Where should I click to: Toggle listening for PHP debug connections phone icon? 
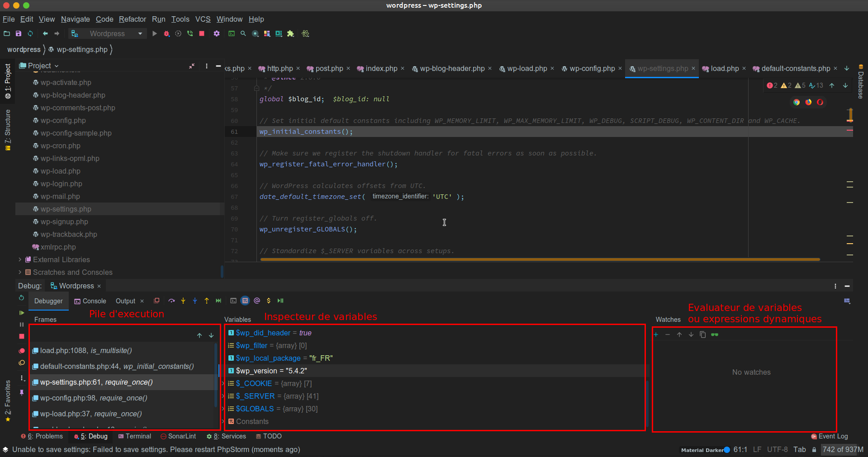190,33
